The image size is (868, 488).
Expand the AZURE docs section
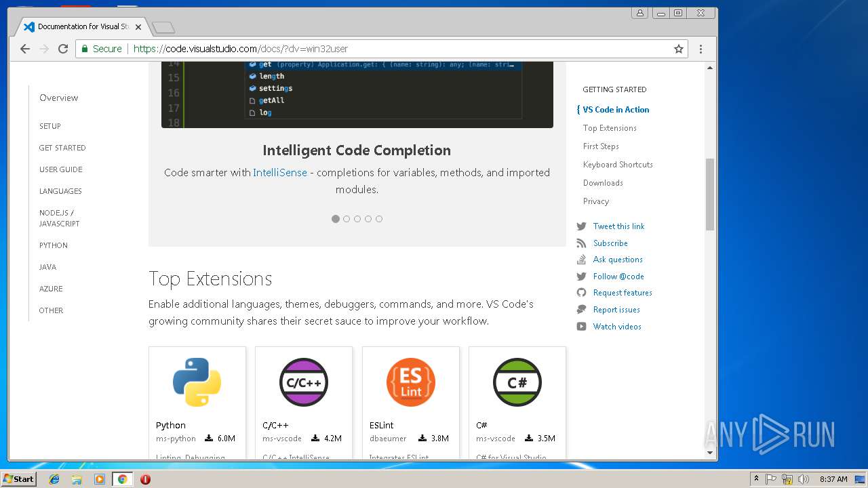[x=51, y=289]
